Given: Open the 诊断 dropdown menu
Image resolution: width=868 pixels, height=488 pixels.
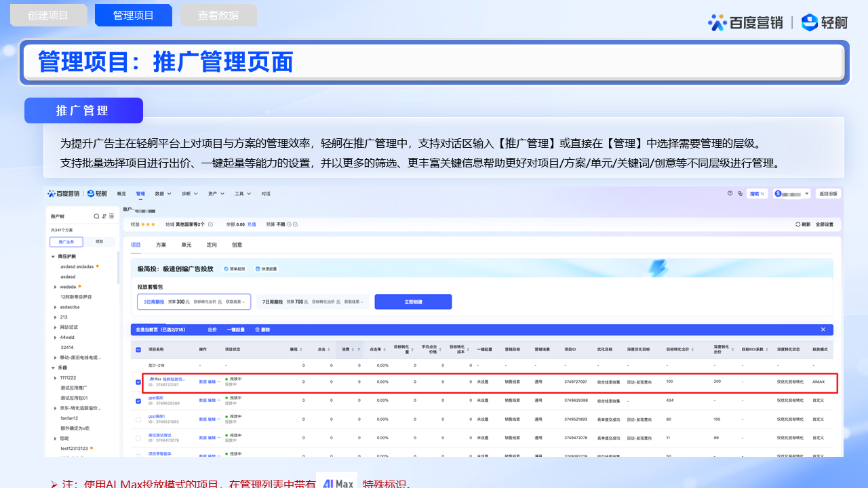Looking at the screenshot, I should [x=190, y=194].
